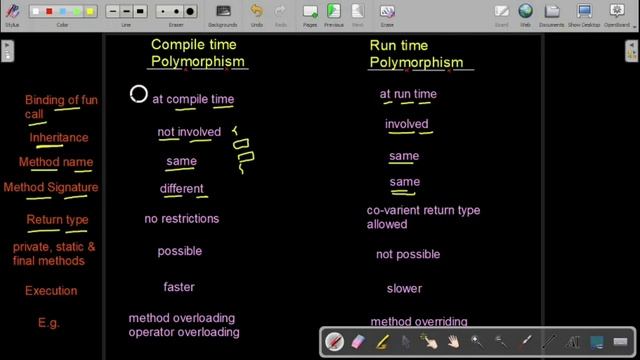The height and width of the screenshot is (360, 640).
Task: Select the arrow selector tool
Action: 405,342
